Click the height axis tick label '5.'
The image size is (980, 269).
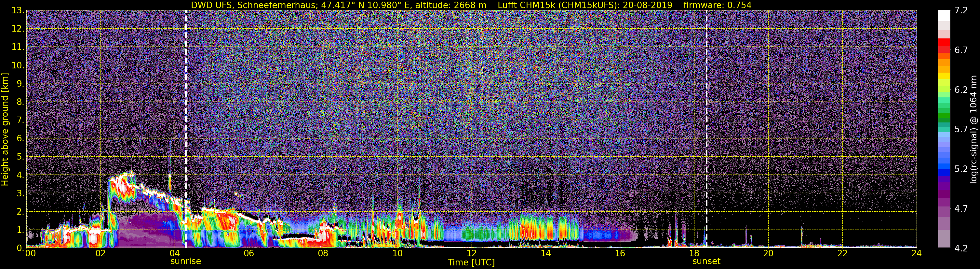coord(20,157)
